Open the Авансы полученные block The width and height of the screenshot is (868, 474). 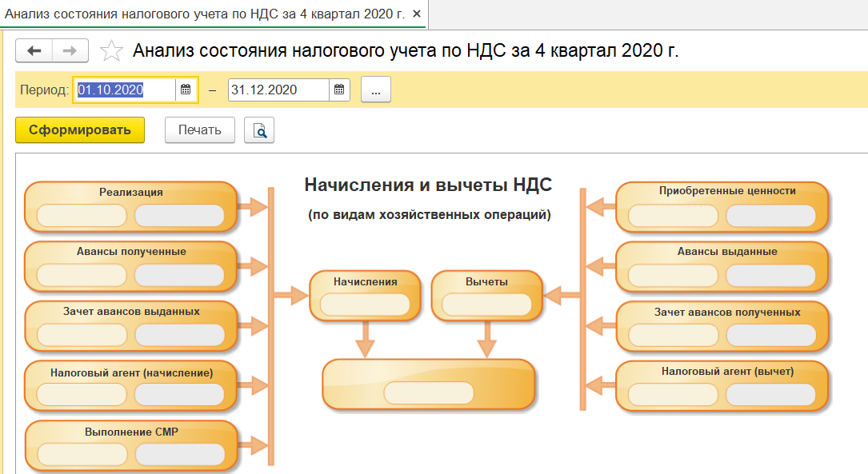coord(131,267)
